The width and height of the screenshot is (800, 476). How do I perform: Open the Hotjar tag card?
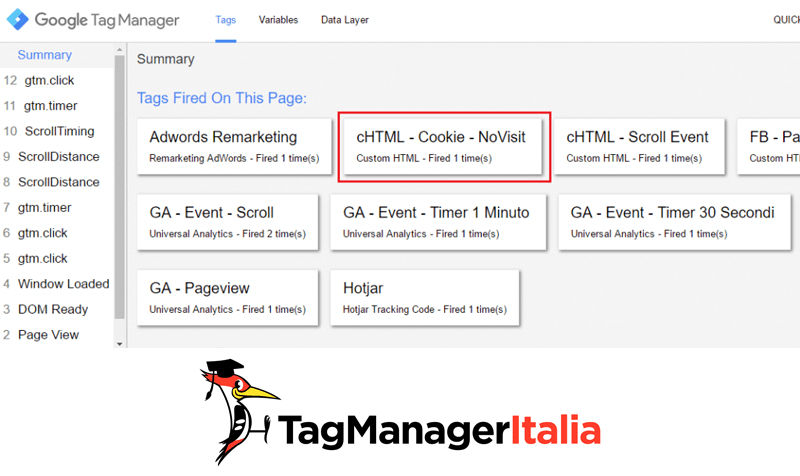[x=424, y=297]
